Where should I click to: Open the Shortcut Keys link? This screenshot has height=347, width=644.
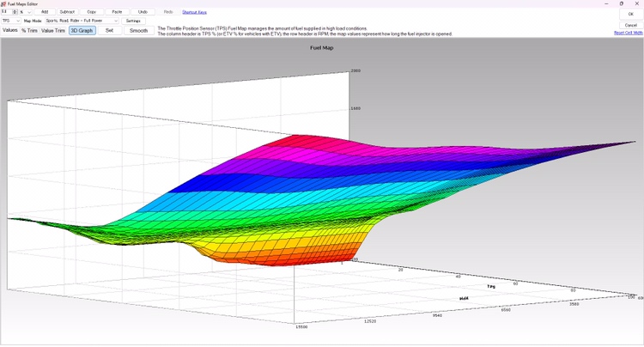pos(194,12)
